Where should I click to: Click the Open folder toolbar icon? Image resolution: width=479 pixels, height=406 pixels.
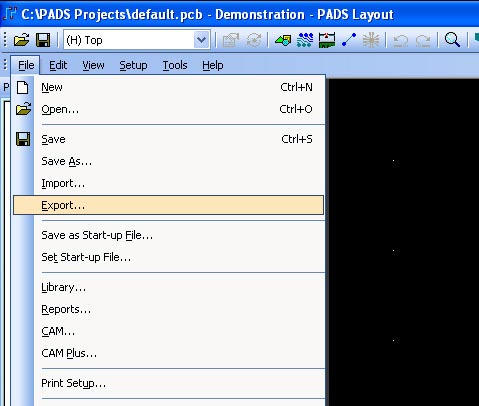click(22, 40)
